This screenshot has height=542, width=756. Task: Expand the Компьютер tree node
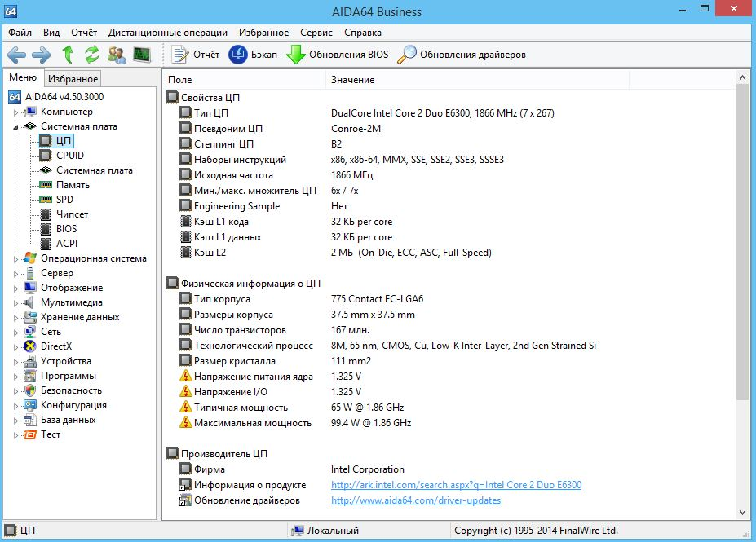16,112
